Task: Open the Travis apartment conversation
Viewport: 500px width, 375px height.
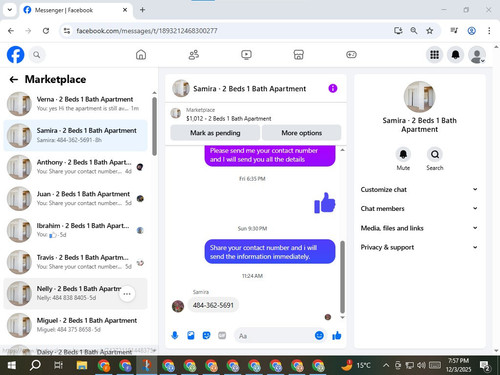Action: coord(76,262)
